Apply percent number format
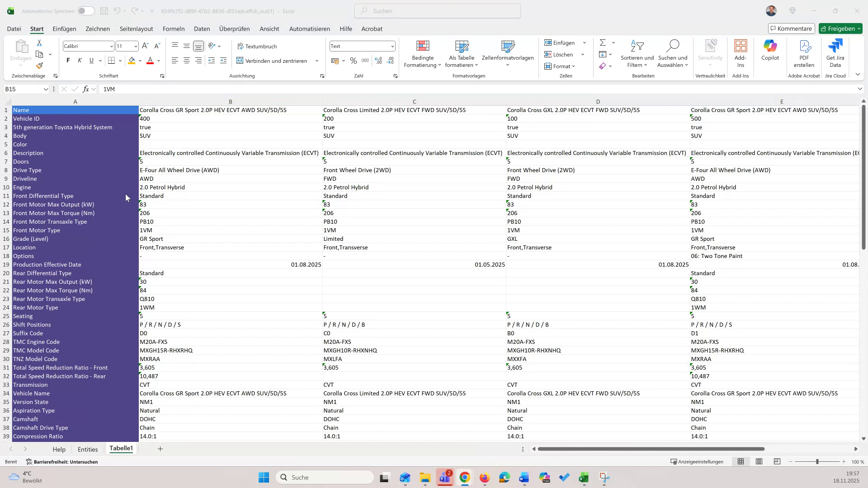The width and height of the screenshot is (868, 488). [x=354, y=61]
